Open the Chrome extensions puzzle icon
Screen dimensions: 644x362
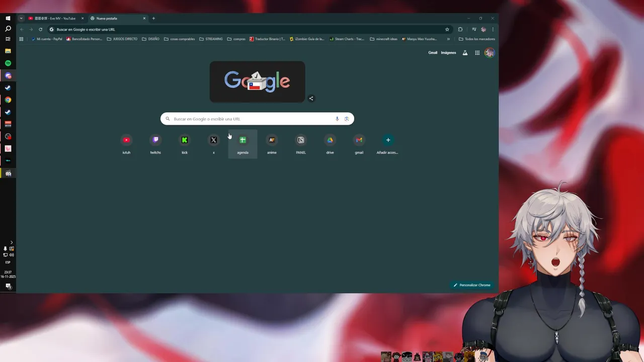click(460, 29)
